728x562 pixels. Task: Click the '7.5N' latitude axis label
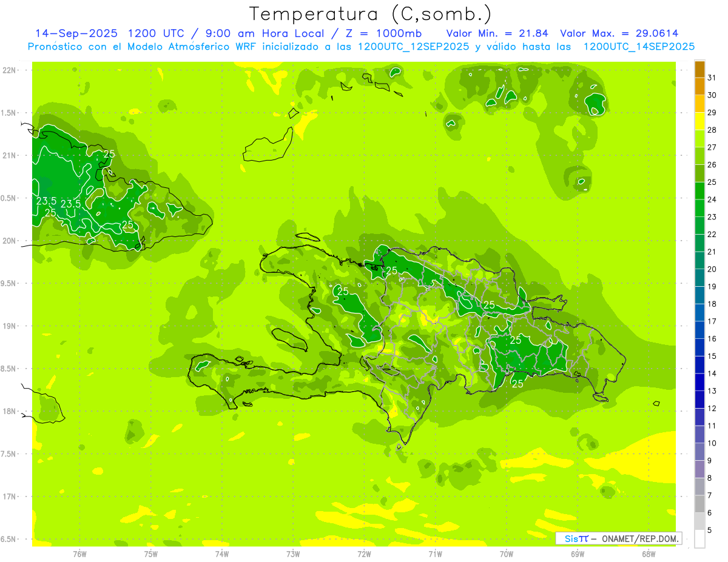9,453
